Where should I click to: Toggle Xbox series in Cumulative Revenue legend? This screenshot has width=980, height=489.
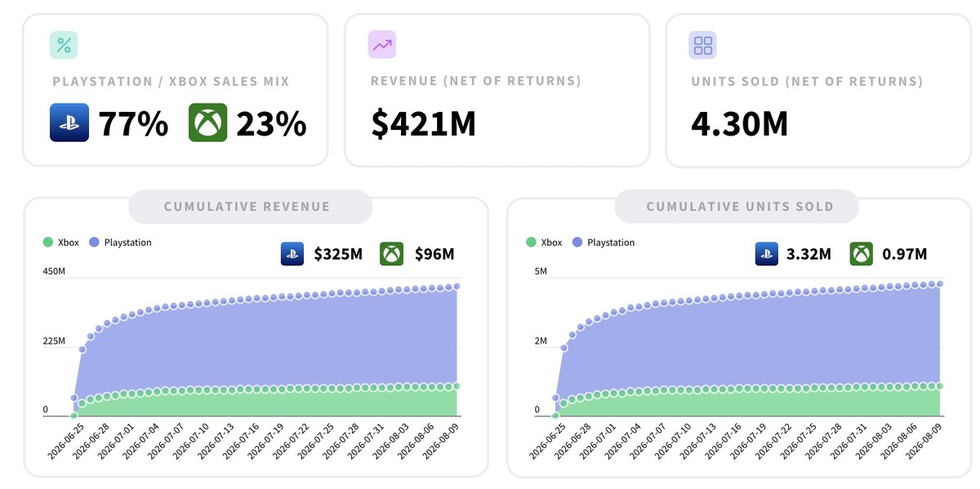61,242
